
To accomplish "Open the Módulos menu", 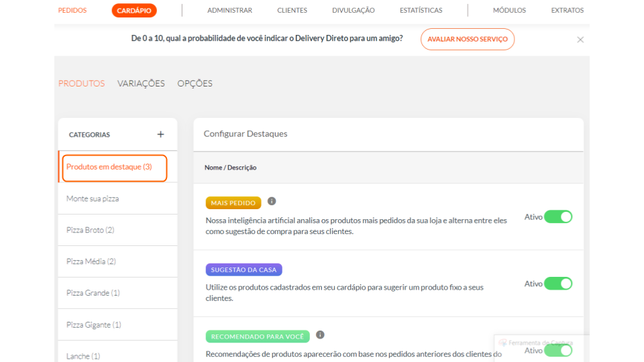I will click(x=509, y=10).
